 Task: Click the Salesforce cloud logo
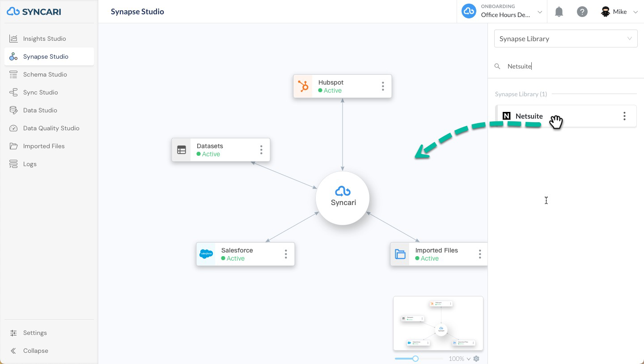206,254
